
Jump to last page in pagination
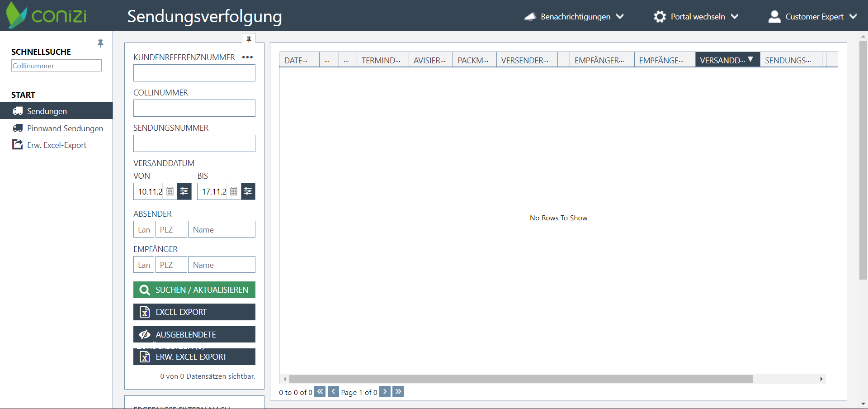(398, 392)
